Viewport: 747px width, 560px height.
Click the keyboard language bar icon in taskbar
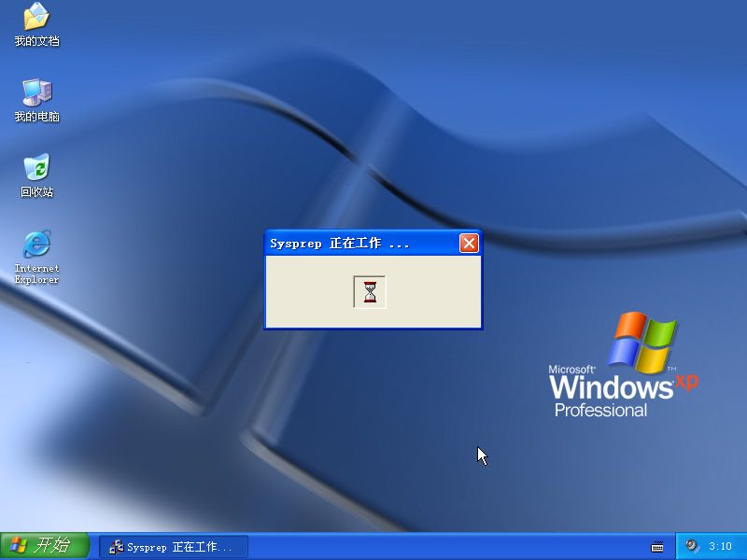point(657,546)
